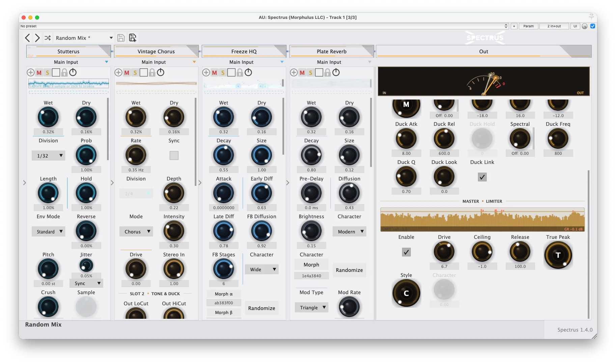This screenshot has height=364, width=616.
Task: Open the Jitter Sync dropdown
Action: point(86,283)
